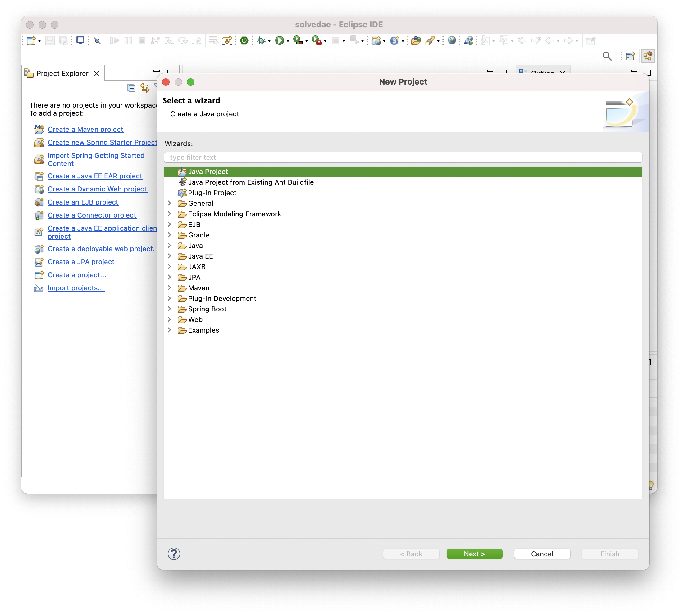
Task: Click the wizard filter text field
Action: point(403,157)
